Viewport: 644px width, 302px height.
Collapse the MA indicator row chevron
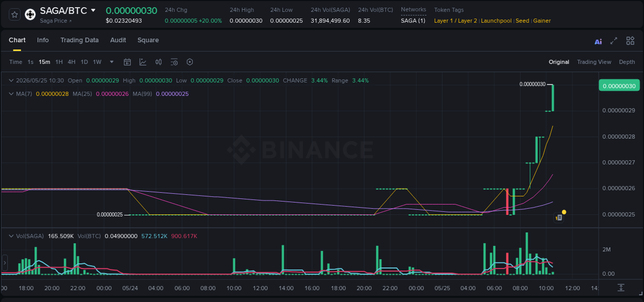(x=11, y=94)
